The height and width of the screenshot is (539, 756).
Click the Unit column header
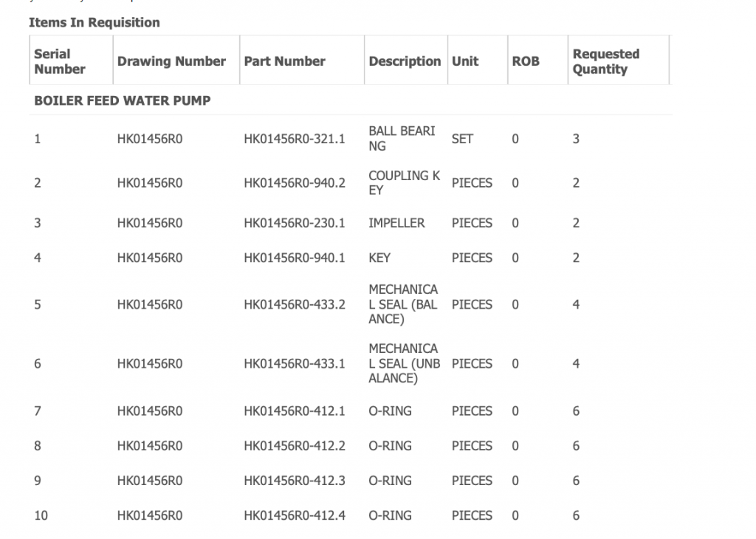point(465,61)
